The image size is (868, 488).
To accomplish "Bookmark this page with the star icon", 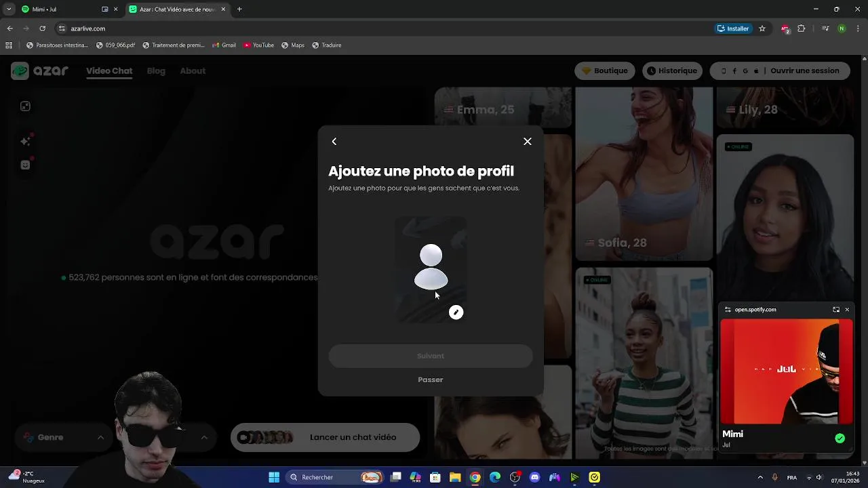I will [762, 28].
